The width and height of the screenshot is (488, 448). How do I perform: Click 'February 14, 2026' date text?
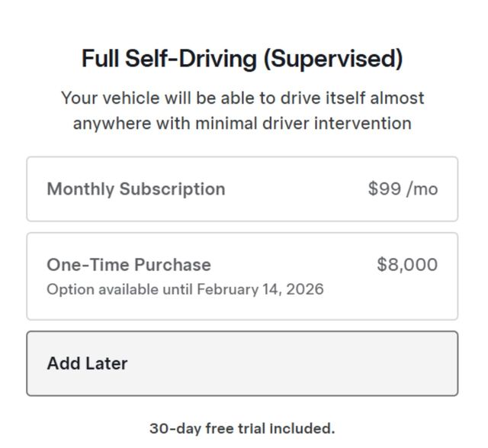tap(260, 290)
